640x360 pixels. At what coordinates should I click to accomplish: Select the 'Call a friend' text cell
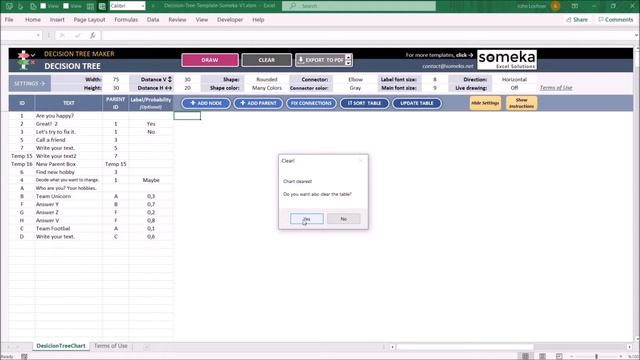[x=69, y=140]
